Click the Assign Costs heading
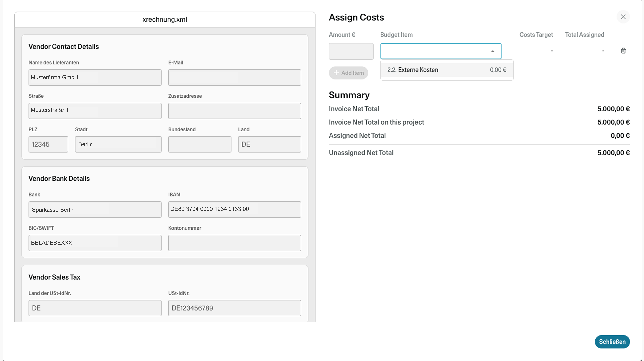The width and height of the screenshot is (644, 361). point(356,18)
